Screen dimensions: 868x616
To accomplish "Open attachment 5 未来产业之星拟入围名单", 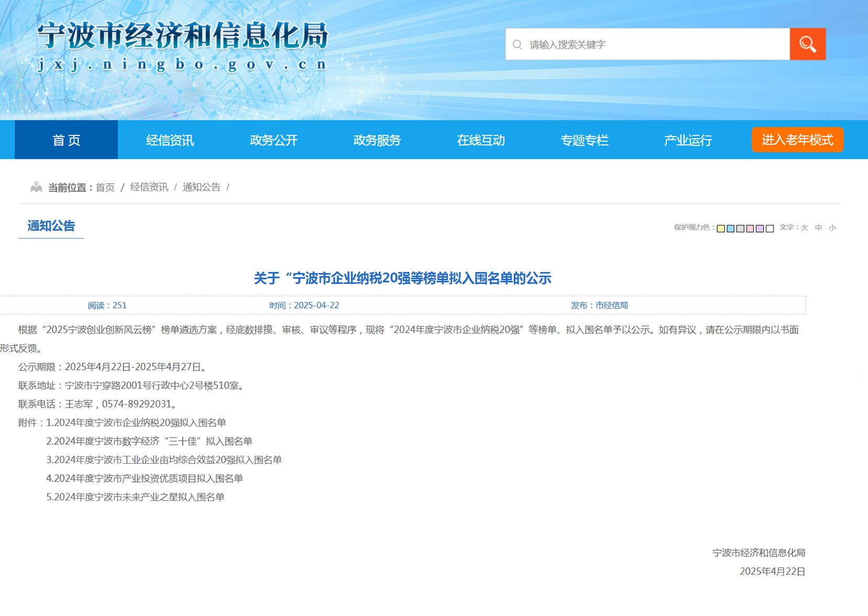I will point(135,497).
